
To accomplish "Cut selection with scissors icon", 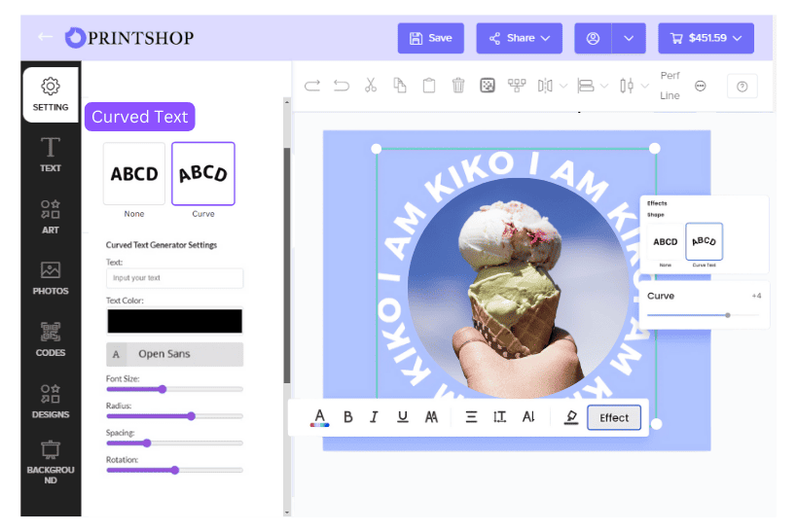I will point(371,86).
